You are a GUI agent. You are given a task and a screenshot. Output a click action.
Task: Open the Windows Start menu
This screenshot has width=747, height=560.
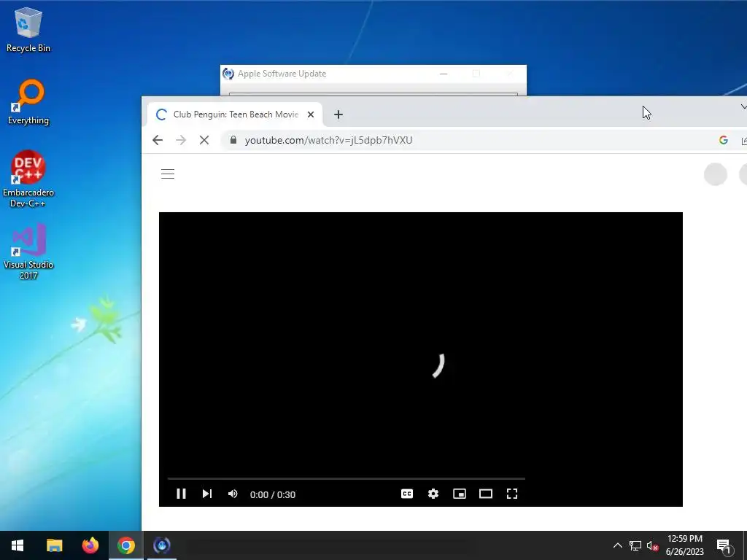click(18, 545)
